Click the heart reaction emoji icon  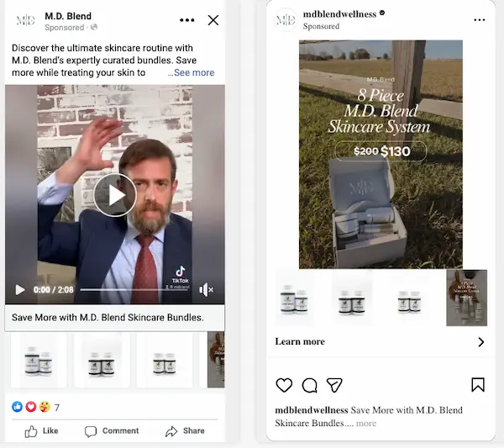pyautogui.click(x=31, y=407)
